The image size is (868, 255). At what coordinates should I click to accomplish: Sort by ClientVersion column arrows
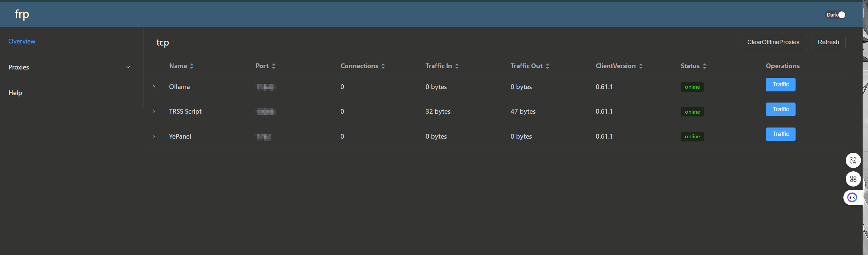pos(641,66)
